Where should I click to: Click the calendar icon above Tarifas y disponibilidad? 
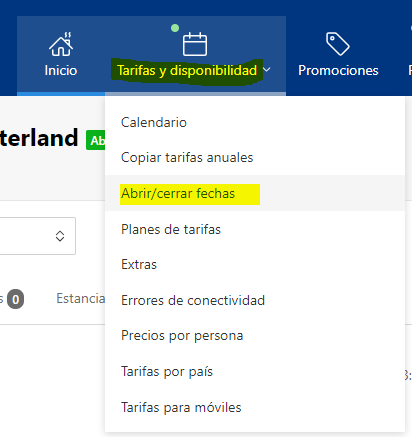(195, 44)
